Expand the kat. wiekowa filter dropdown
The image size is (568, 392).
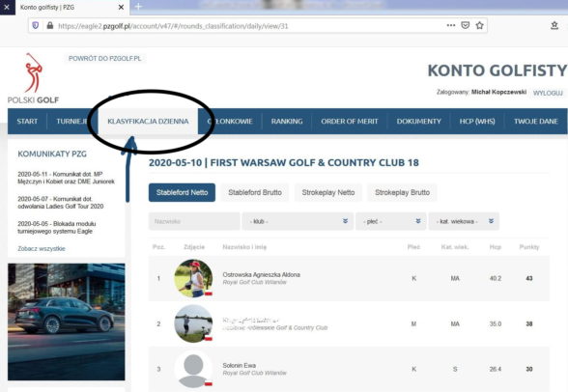[464, 221]
